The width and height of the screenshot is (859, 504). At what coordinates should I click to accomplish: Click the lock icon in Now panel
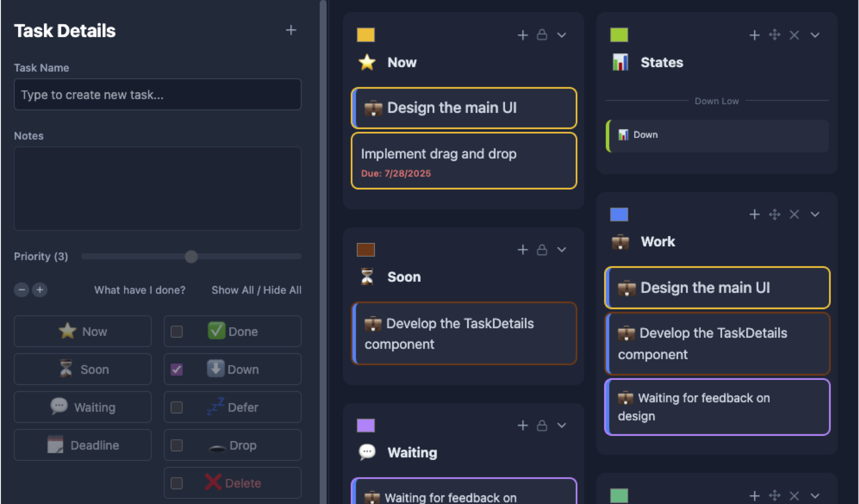(x=542, y=35)
